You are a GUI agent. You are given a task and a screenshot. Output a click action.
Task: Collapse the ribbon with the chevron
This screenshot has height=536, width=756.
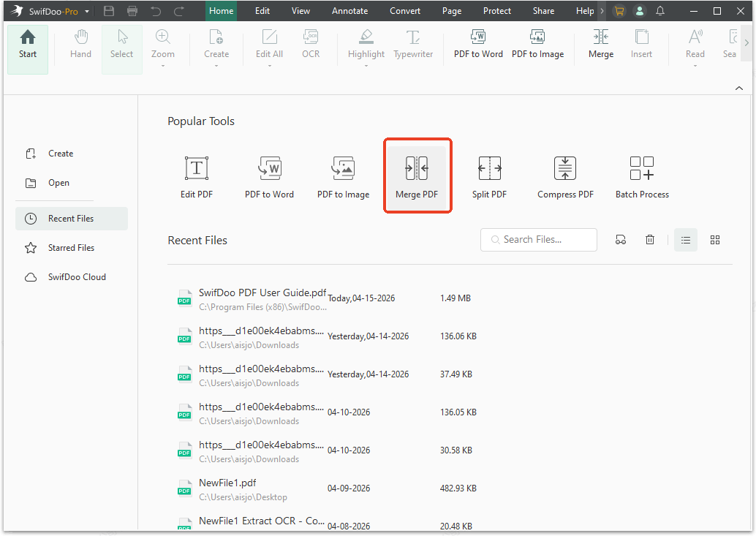click(x=738, y=88)
